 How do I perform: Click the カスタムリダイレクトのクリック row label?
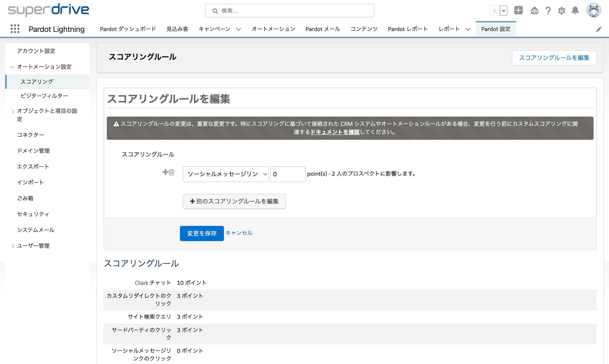coord(139,299)
